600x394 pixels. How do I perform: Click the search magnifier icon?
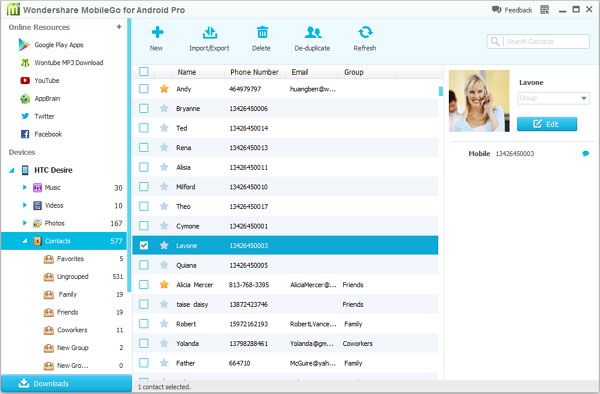[x=495, y=41]
